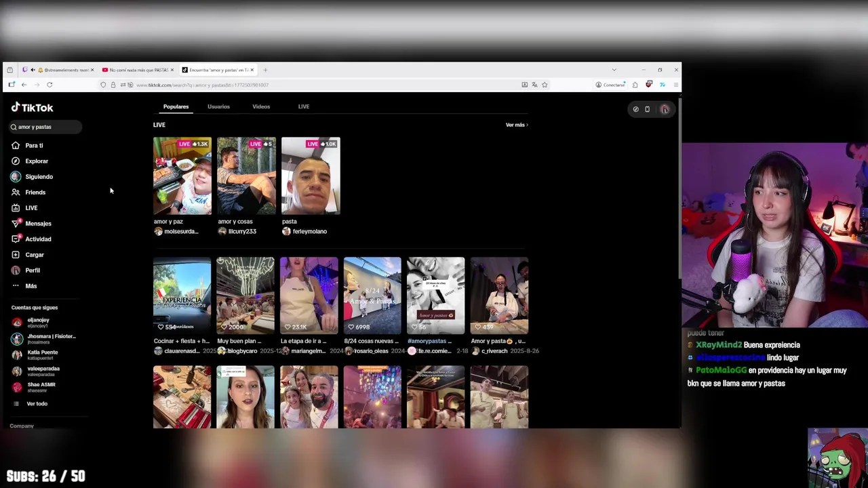
Task: Switch to the streamelements browser tab
Action: point(58,70)
